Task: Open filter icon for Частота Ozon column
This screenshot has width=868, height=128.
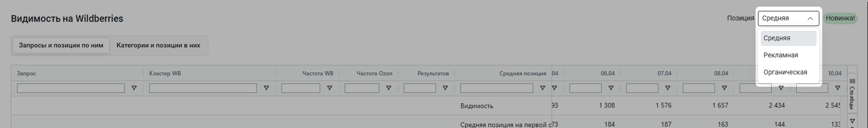Action: pyautogui.click(x=388, y=88)
